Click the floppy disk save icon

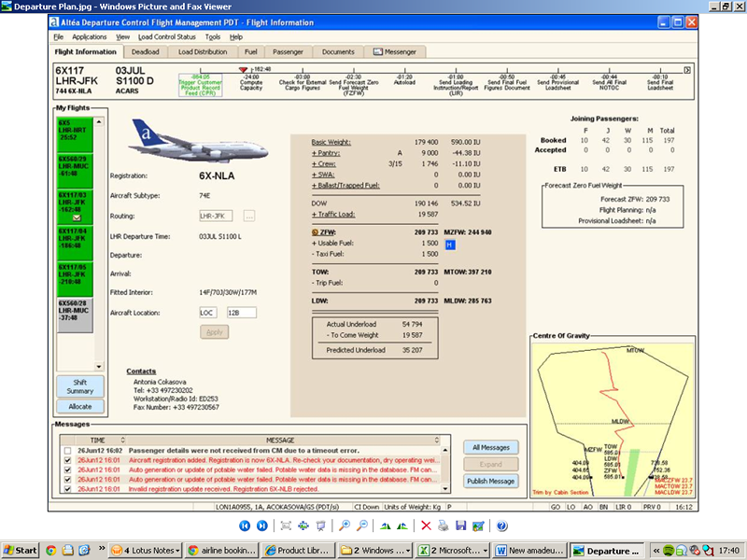[460, 525]
